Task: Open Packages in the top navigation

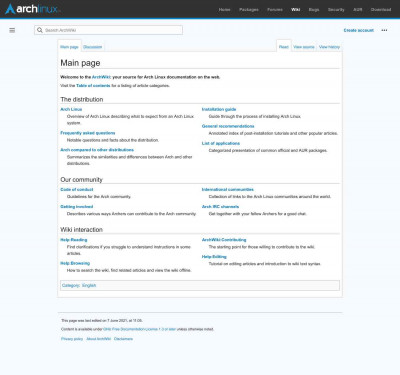Action: [x=249, y=10]
